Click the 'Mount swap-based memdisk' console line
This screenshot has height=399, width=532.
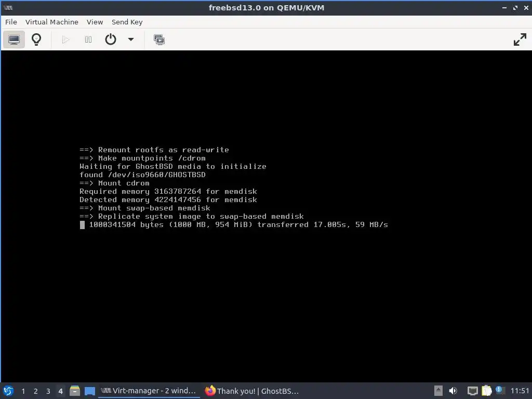145,208
